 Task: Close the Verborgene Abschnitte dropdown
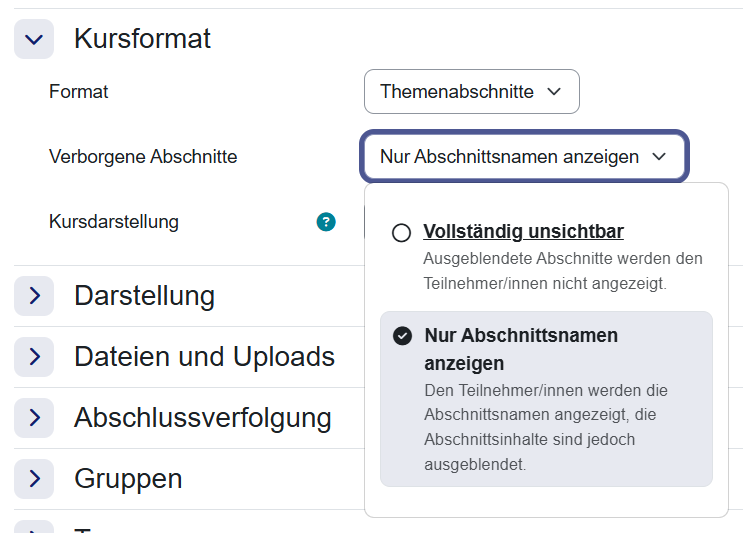[523, 157]
